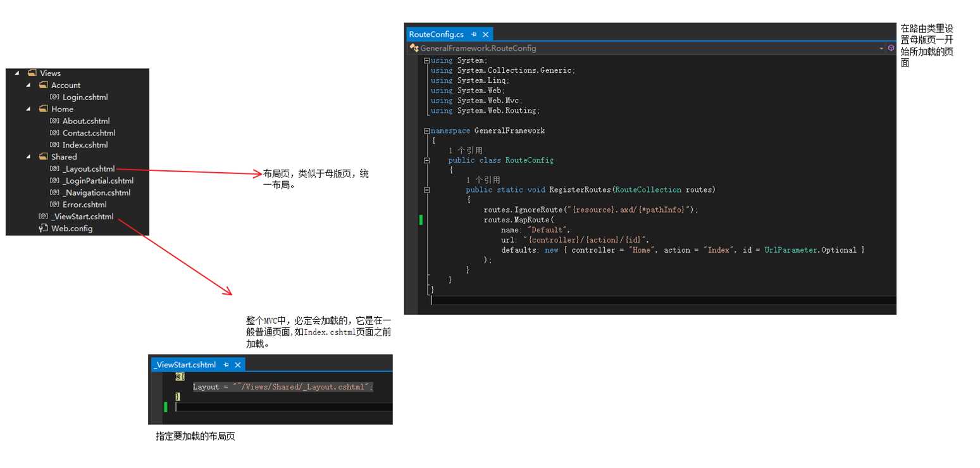980x468 pixels.
Task: Open Error.cshtml in Shared
Action: pyautogui.click(x=85, y=205)
